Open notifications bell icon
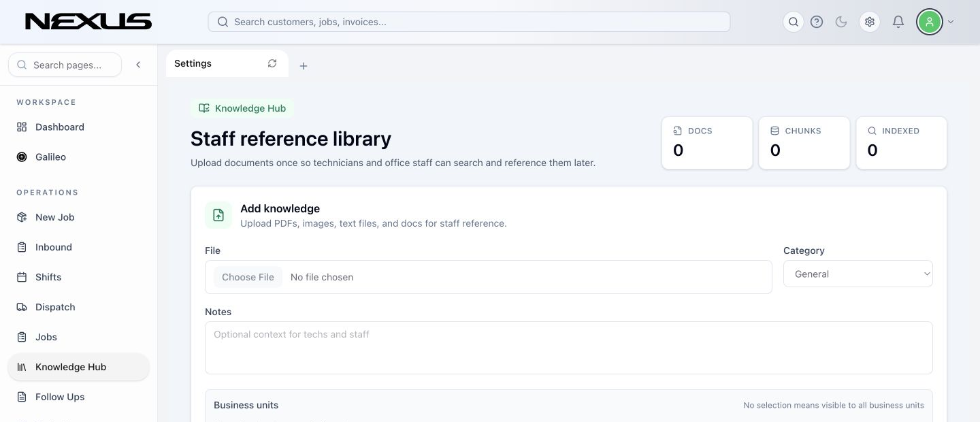 [x=898, y=22]
